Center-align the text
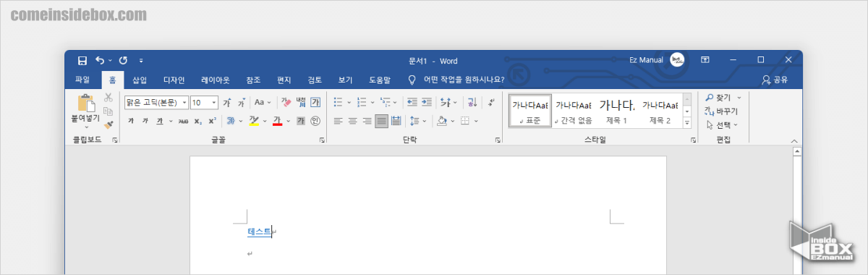Screen dimensions: 868x275 pos(353,121)
